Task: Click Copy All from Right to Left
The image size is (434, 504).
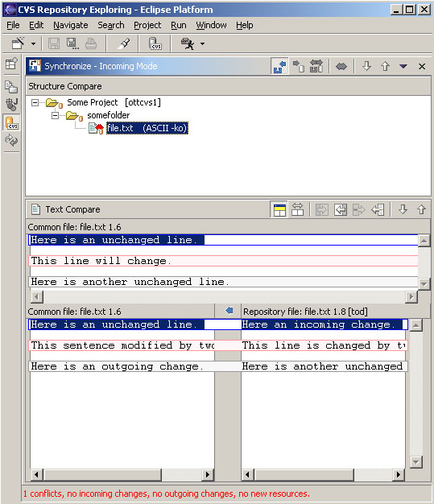Action: (341, 210)
